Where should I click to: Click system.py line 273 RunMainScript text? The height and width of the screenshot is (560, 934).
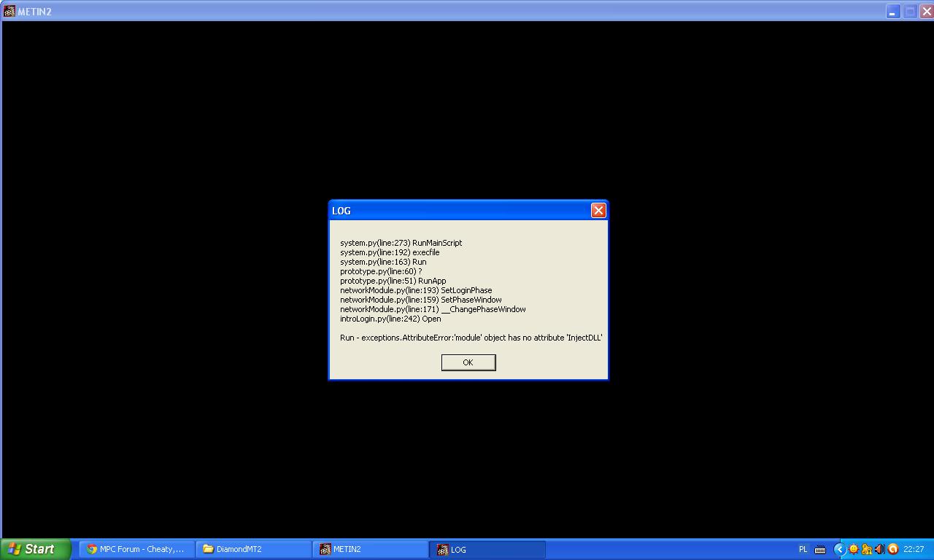401,243
